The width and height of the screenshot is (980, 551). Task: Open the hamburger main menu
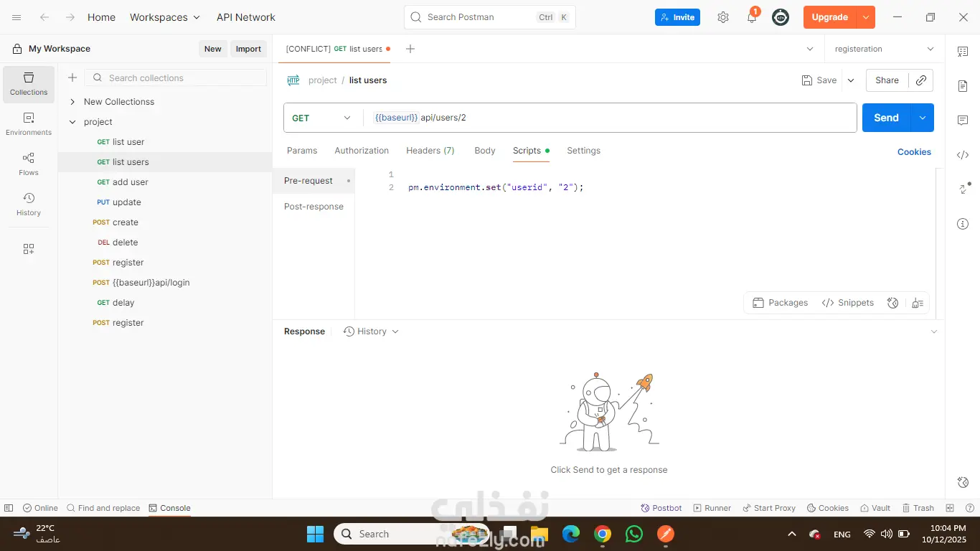(x=17, y=17)
